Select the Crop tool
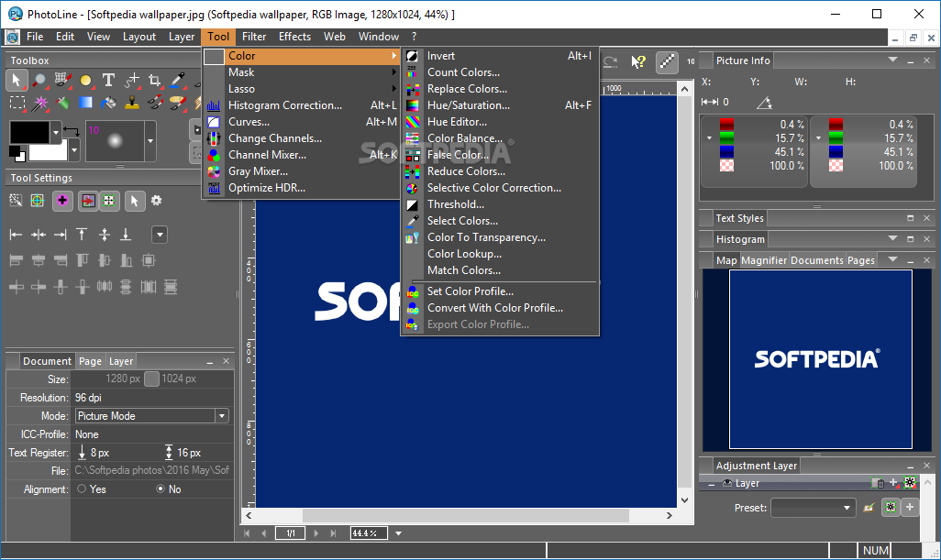Image resolution: width=941 pixels, height=560 pixels. click(x=154, y=81)
